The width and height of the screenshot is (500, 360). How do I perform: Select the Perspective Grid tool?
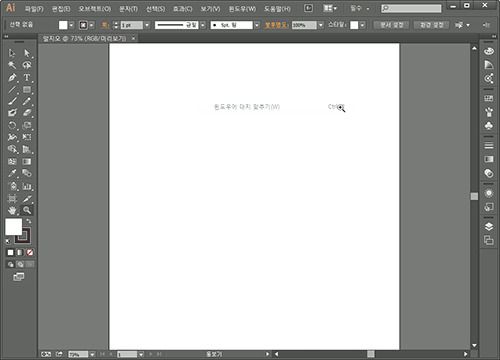pos(27,149)
